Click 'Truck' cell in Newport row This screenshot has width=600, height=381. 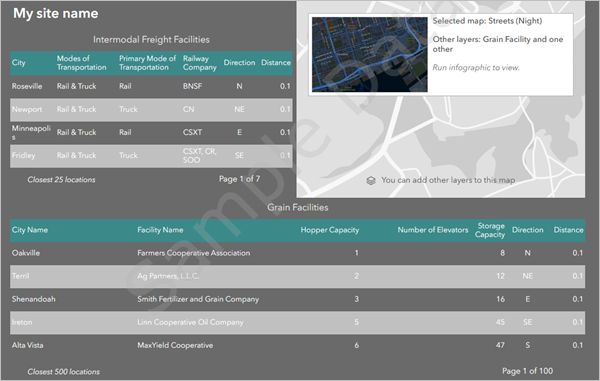click(x=128, y=109)
